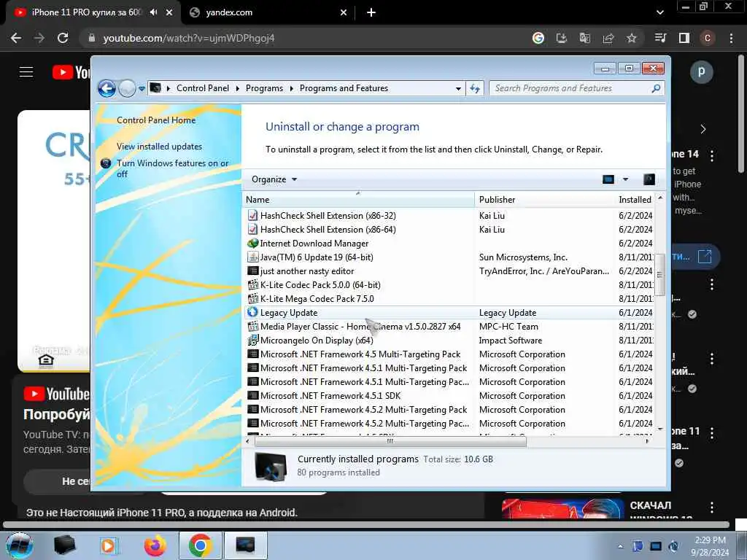The image size is (747, 560).
Task: Reload the YouTube page in Chrome
Action: (63, 38)
